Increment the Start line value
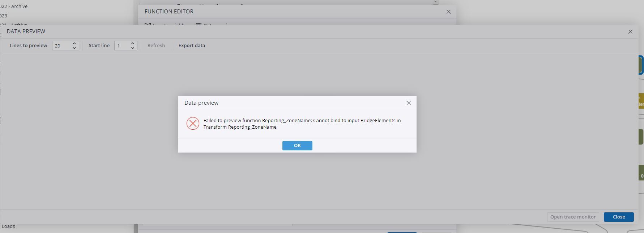The width and height of the screenshot is (644, 233). [133, 43]
